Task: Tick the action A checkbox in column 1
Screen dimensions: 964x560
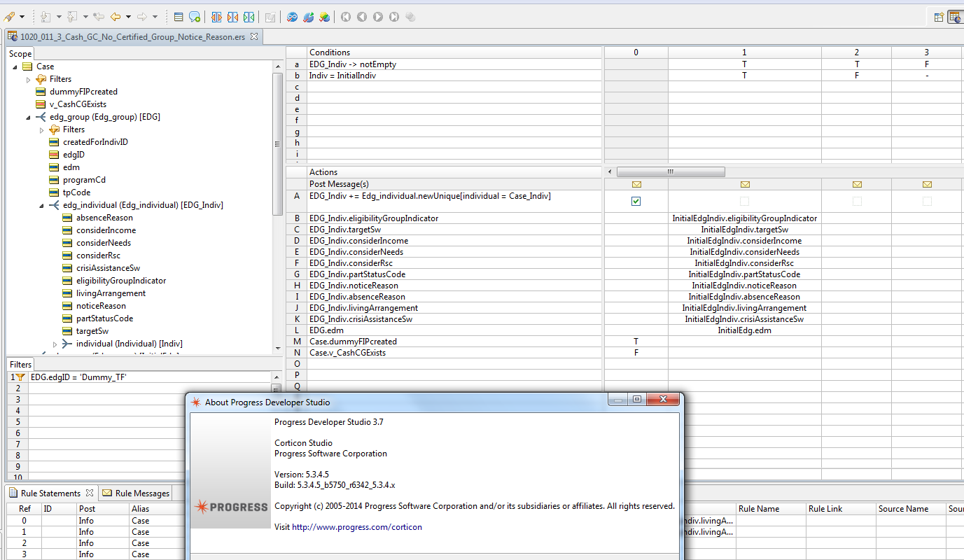Action: (745, 202)
